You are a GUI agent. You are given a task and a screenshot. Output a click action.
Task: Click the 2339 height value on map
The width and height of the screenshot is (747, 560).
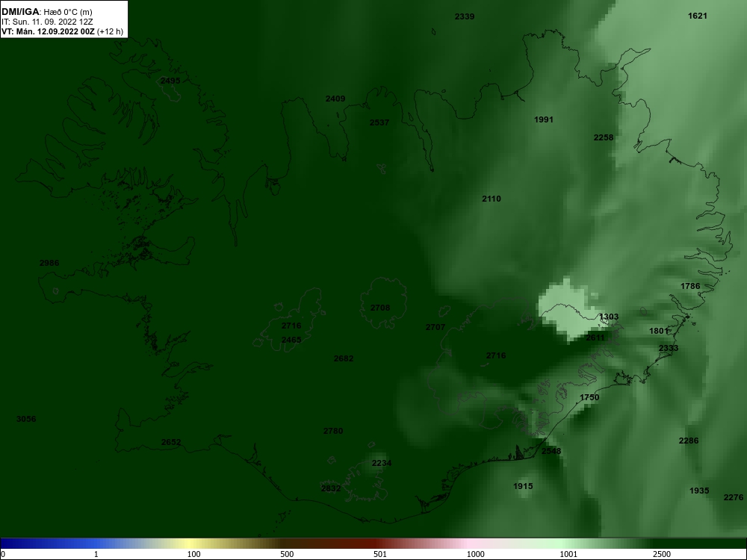pos(465,16)
